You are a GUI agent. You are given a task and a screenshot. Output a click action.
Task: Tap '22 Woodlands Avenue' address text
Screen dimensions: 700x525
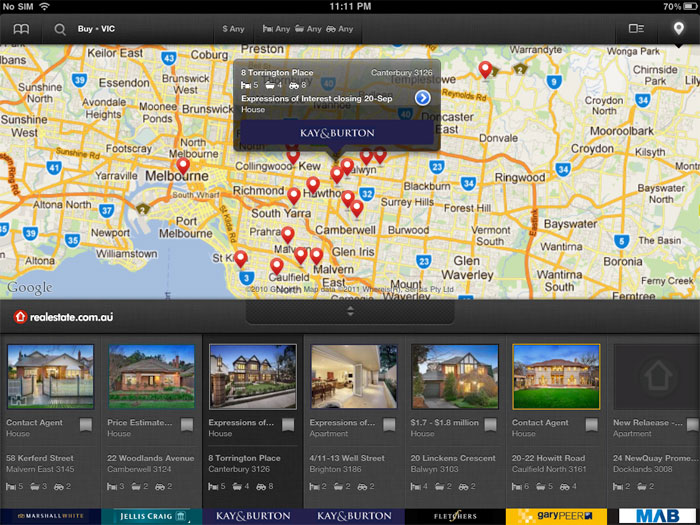tap(150, 458)
